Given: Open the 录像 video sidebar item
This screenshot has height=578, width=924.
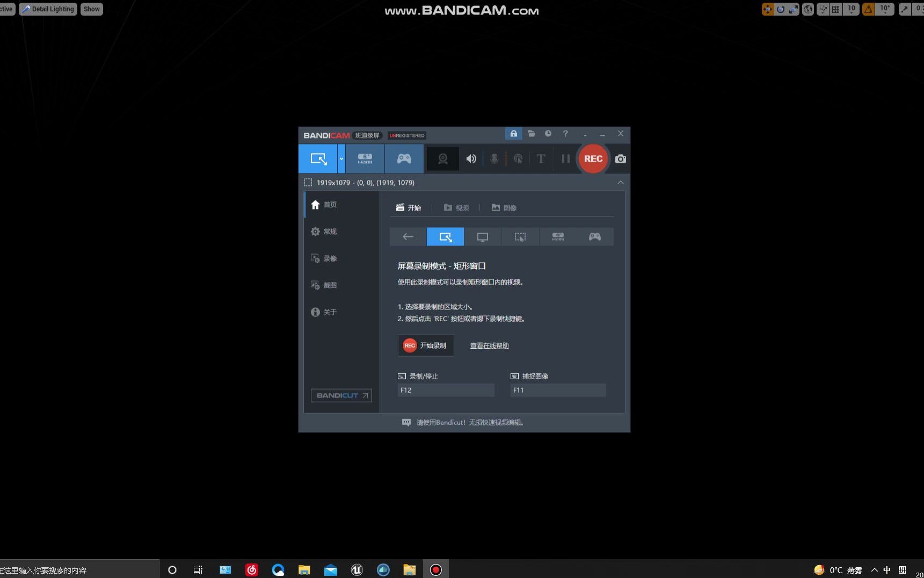Looking at the screenshot, I should click(341, 258).
